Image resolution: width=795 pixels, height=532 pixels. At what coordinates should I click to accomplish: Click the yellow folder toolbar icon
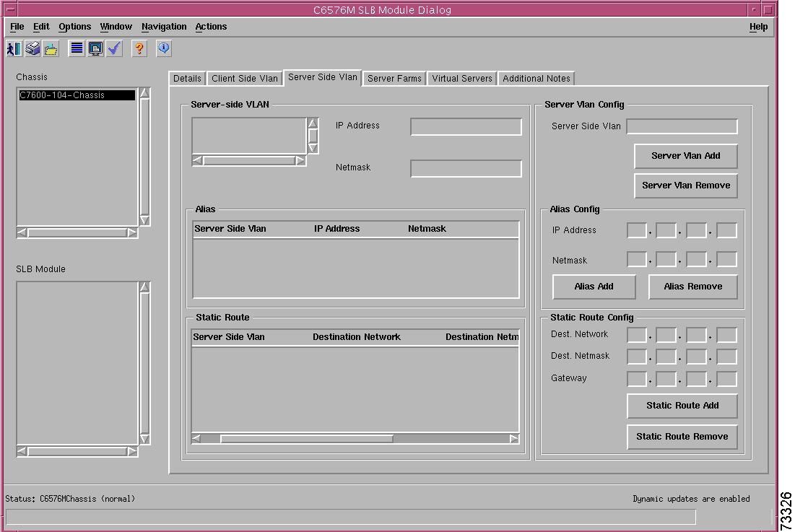[51, 48]
